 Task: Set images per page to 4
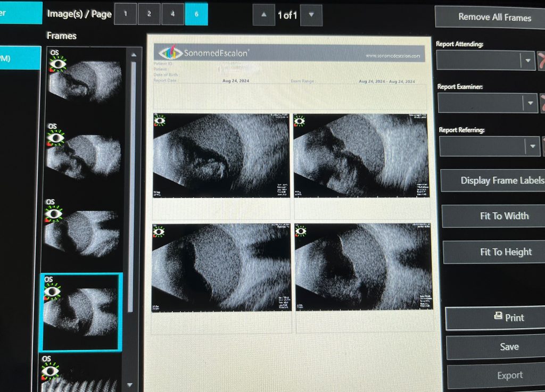click(x=173, y=14)
